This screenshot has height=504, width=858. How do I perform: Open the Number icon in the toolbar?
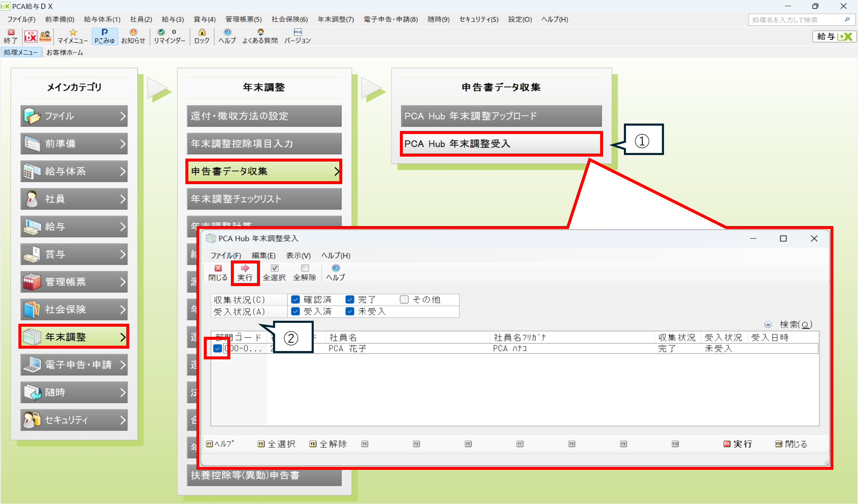point(45,36)
